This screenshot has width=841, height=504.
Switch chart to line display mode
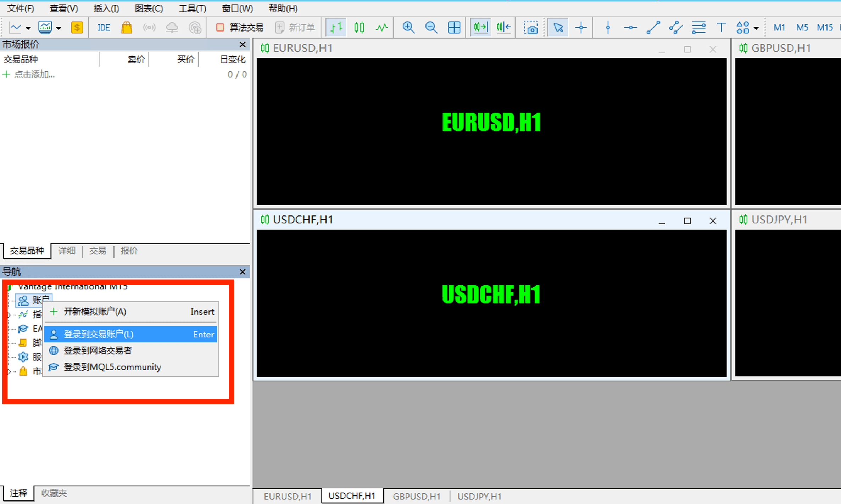click(x=382, y=27)
